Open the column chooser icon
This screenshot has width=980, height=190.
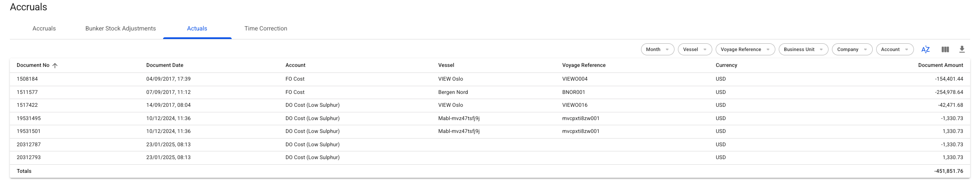pos(945,49)
